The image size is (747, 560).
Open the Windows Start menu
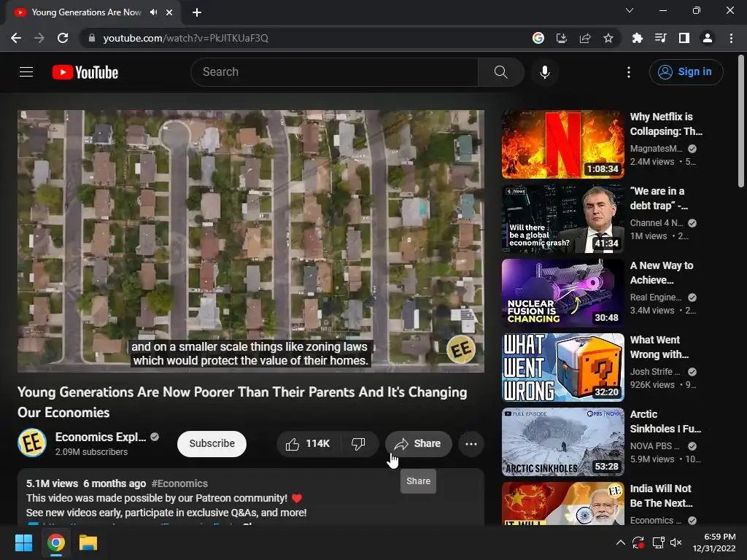23,542
